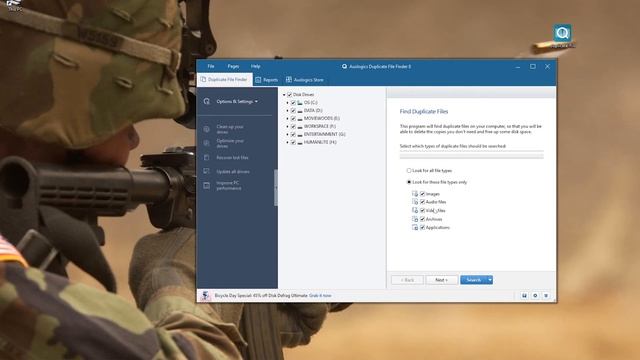Click the Applications file type icon
This screenshot has height=360, width=640.
pyautogui.click(x=415, y=227)
